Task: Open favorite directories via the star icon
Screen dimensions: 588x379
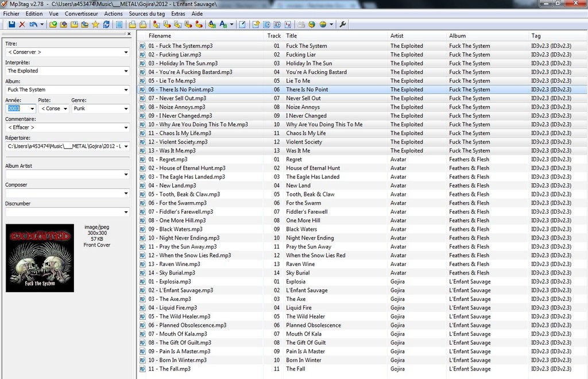Action: [x=96, y=24]
